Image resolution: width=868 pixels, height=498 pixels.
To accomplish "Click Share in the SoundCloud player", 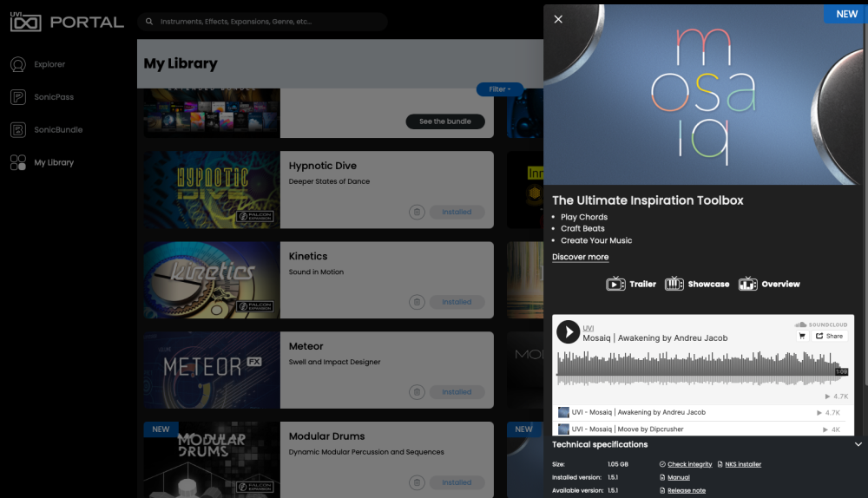I will point(829,336).
